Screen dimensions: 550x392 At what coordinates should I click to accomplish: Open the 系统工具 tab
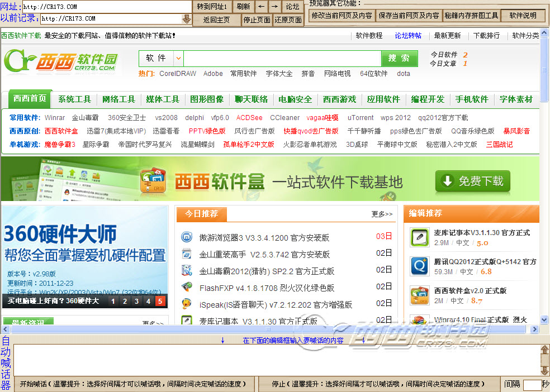point(74,99)
